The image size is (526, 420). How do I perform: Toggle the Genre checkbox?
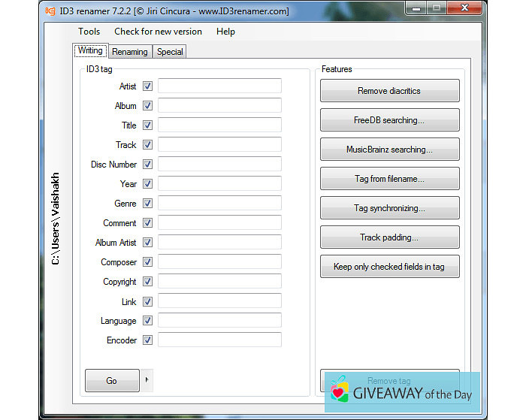(x=147, y=204)
